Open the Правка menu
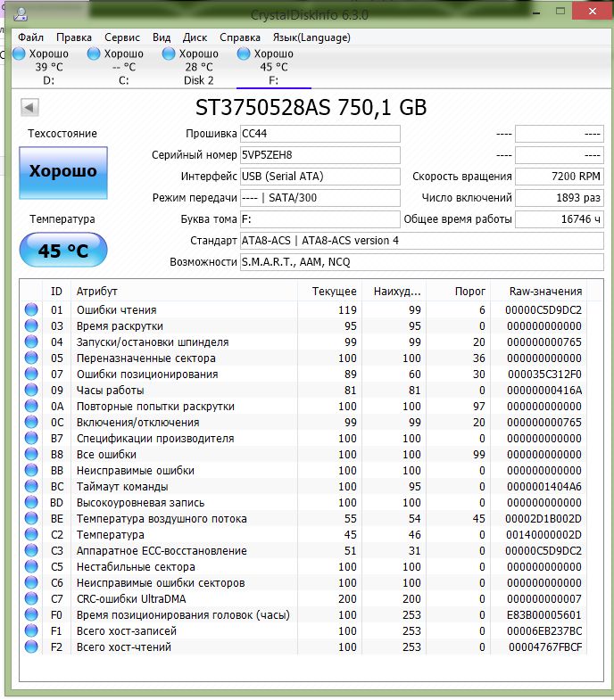The height and width of the screenshot is (700, 614). tap(74, 37)
